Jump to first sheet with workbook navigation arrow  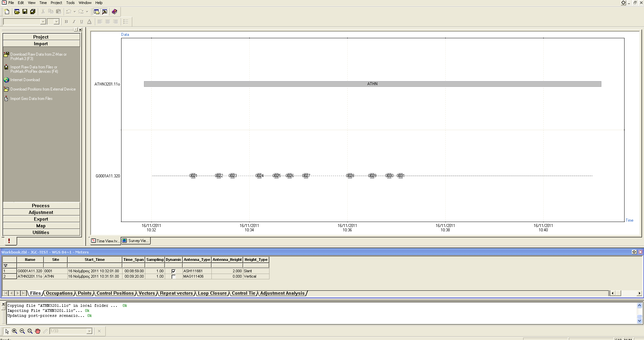point(6,293)
